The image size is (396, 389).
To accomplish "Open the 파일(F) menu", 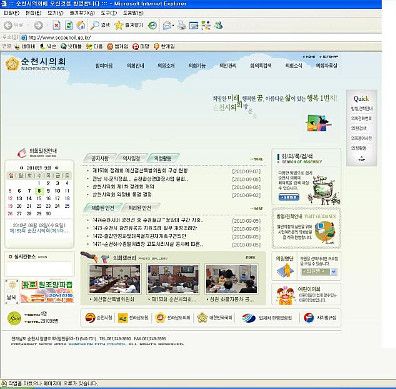I will 12,13.
